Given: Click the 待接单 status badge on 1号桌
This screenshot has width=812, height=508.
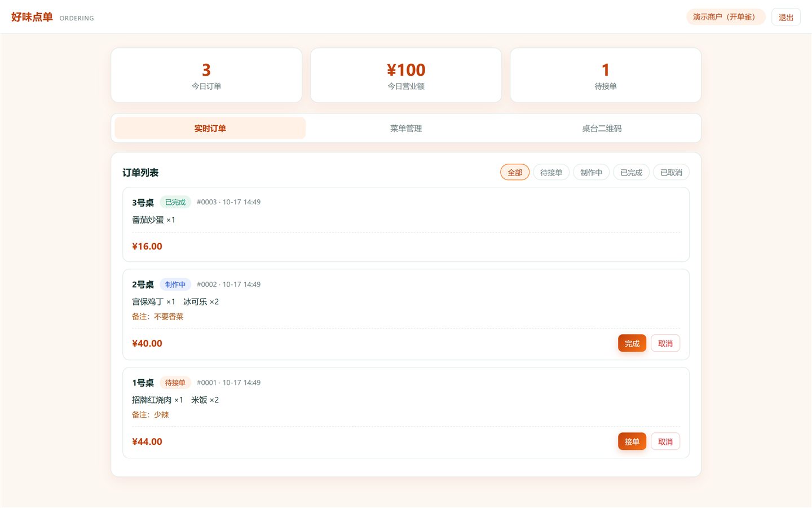Looking at the screenshot, I should pos(175,383).
